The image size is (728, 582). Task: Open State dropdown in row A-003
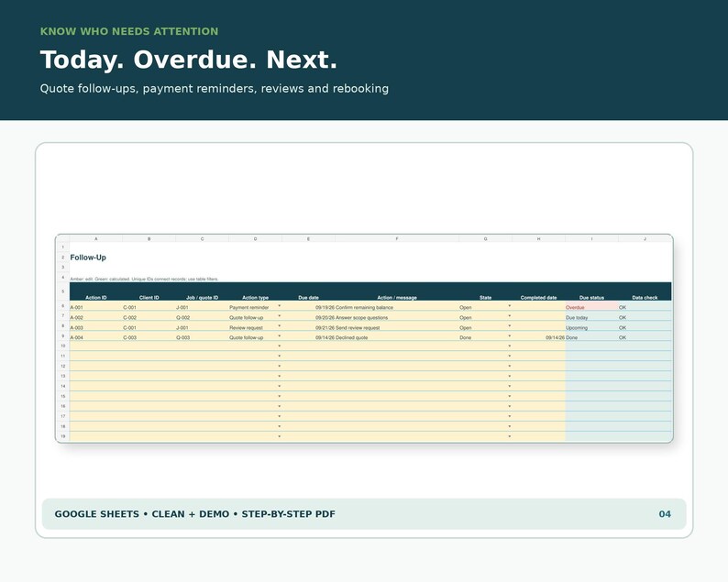(x=509, y=326)
